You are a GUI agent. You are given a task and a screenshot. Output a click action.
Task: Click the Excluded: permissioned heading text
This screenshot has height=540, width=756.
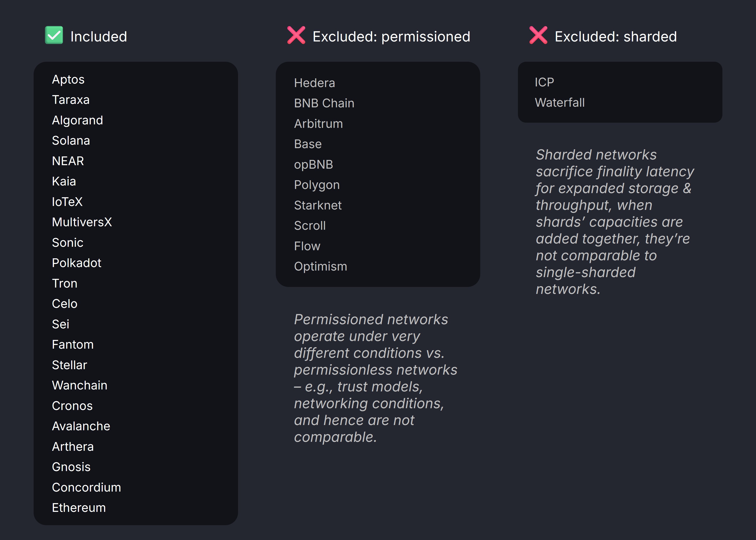coord(391,37)
